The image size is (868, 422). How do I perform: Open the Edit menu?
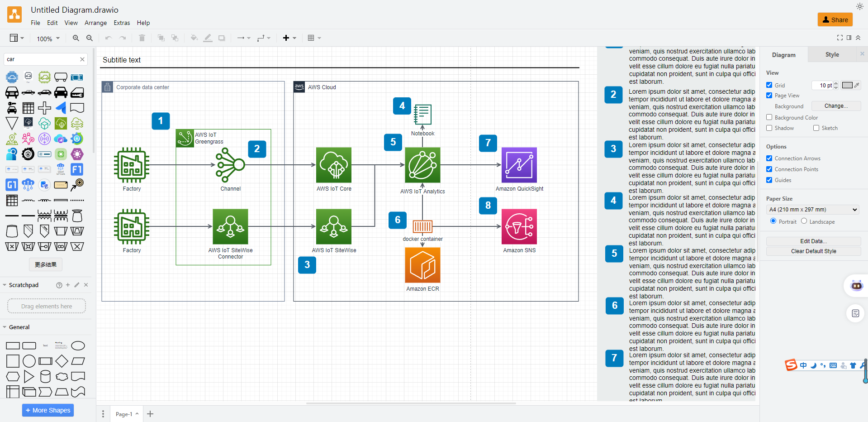[x=52, y=23]
